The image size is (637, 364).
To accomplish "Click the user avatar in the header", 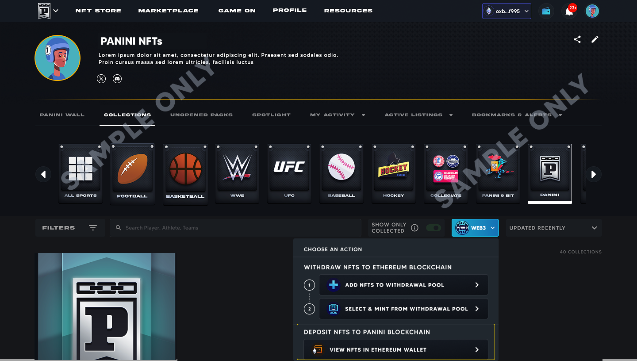I will click(592, 11).
